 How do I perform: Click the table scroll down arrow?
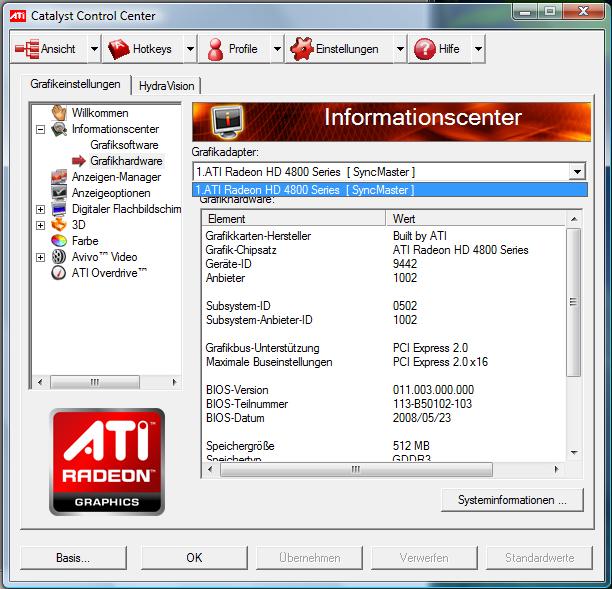(573, 453)
